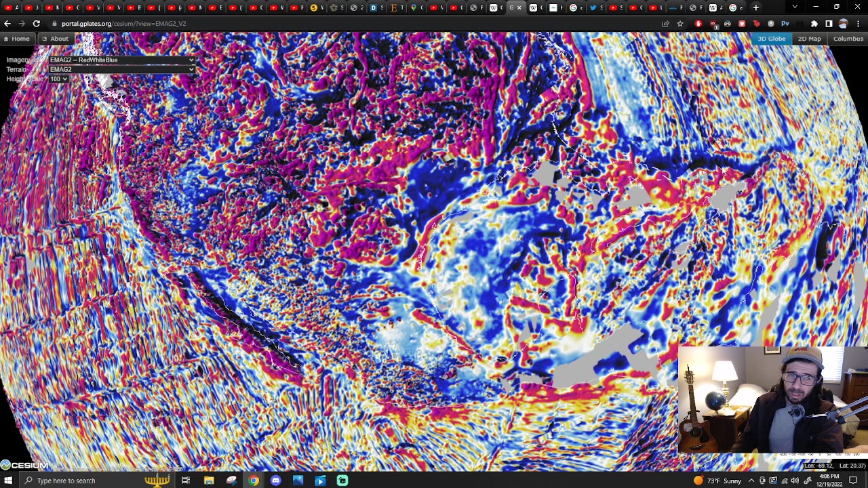The width and height of the screenshot is (868, 488).
Task: Open Discord from the taskbar
Action: (275, 481)
